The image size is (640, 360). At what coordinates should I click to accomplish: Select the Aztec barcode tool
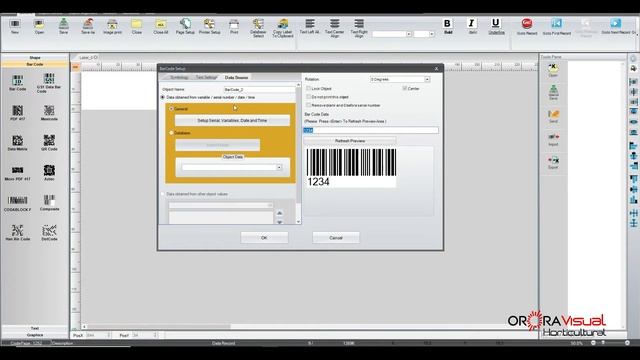pos(49,173)
